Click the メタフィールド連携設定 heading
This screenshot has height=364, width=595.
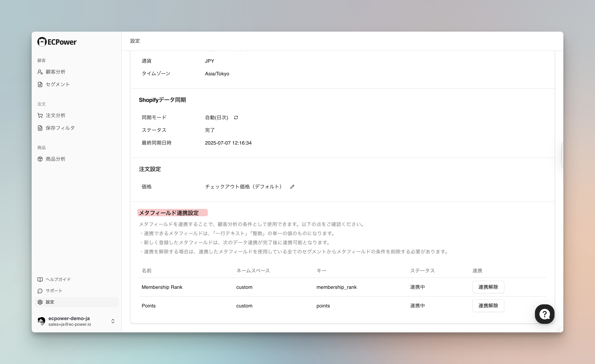click(169, 213)
